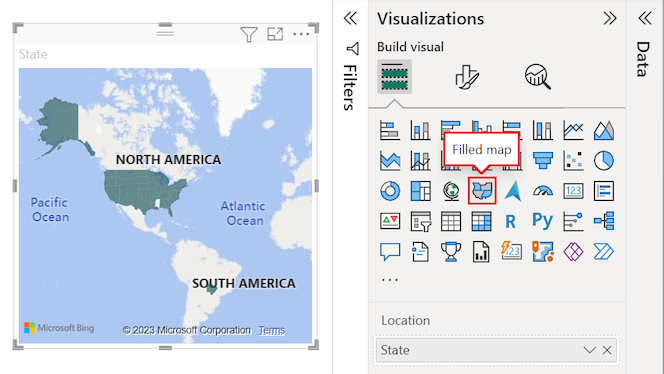Choose the Paginated report visual
The width and height of the screenshot is (664, 374).
coord(481,252)
